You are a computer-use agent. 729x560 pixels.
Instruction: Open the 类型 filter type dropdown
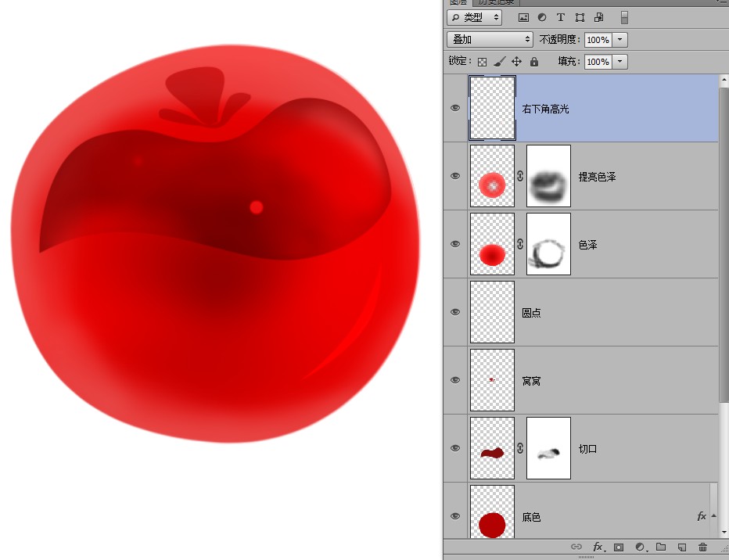(474, 18)
